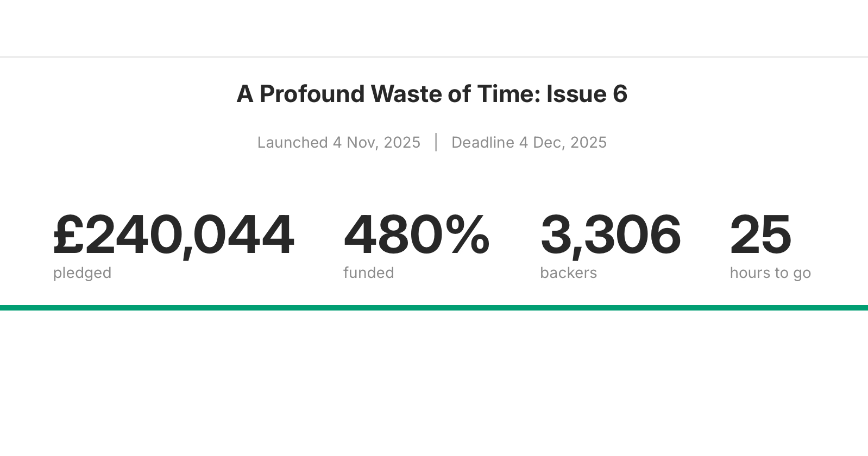Image resolution: width=868 pixels, height=456 pixels.
Task: Click the thin gray divider line above title
Action: [x=434, y=57]
